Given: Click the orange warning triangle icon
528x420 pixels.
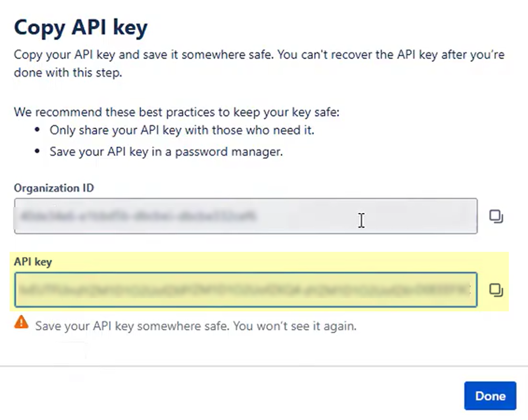Looking at the screenshot, I should click(x=21, y=322).
